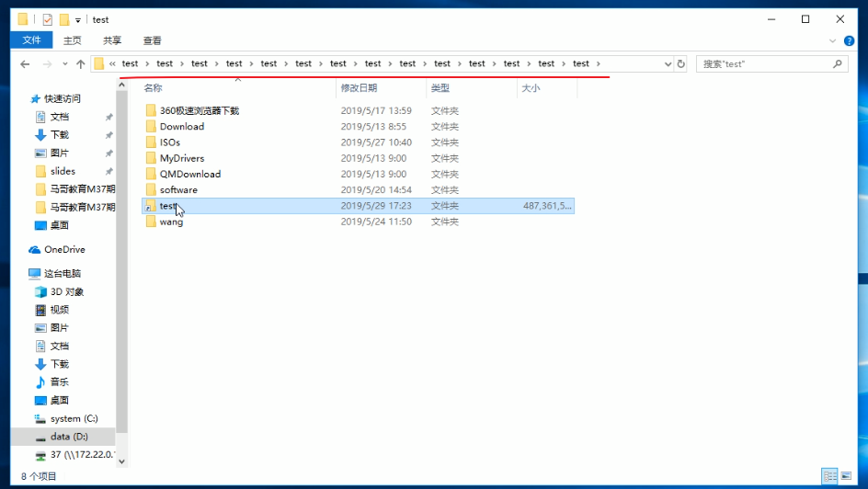Open the address bar history dropdown
The width and height of the screenshot is (868, 489).
(x=668, y=64)
